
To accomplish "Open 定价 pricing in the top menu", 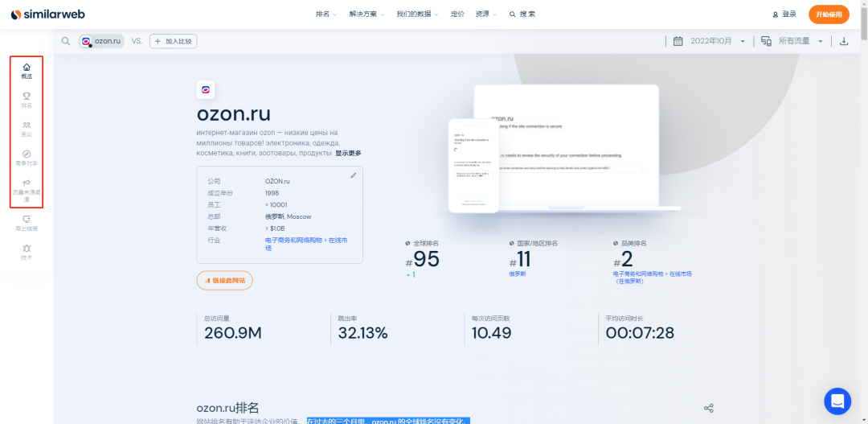I will click(458, 14).
